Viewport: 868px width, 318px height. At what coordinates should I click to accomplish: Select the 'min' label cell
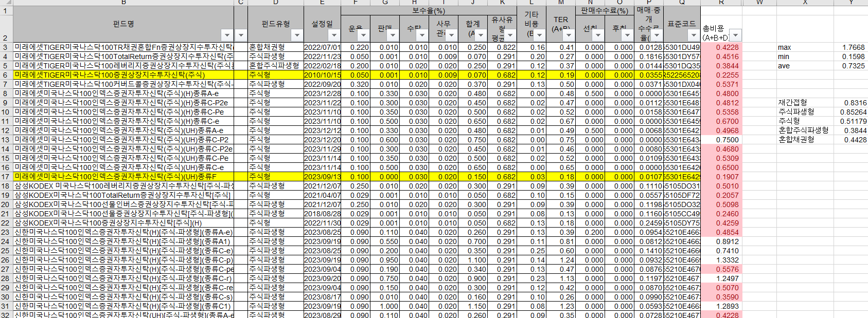click(x=805, y=57)
